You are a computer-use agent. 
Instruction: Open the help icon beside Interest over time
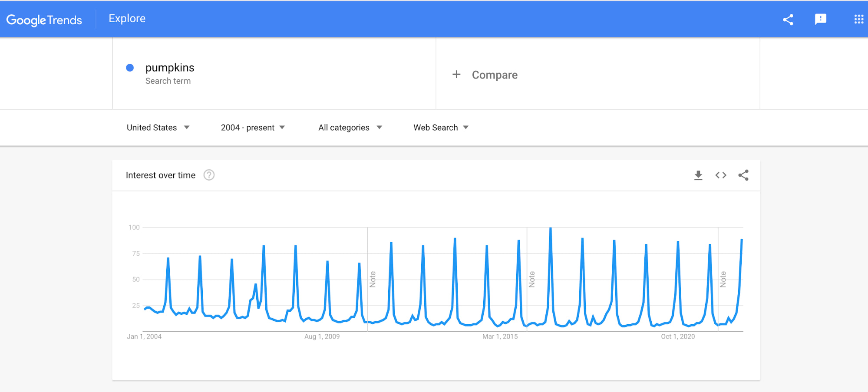tap(209, 175)
